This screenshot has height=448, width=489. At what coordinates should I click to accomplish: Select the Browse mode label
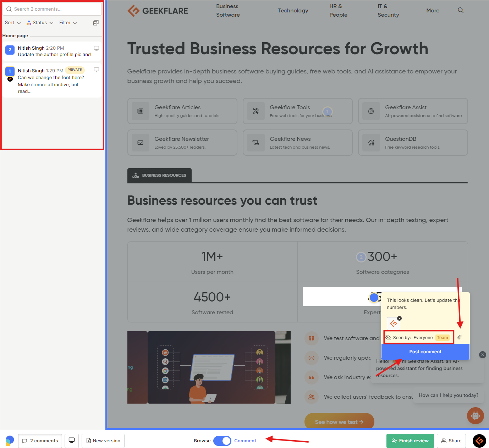(202, 441)
